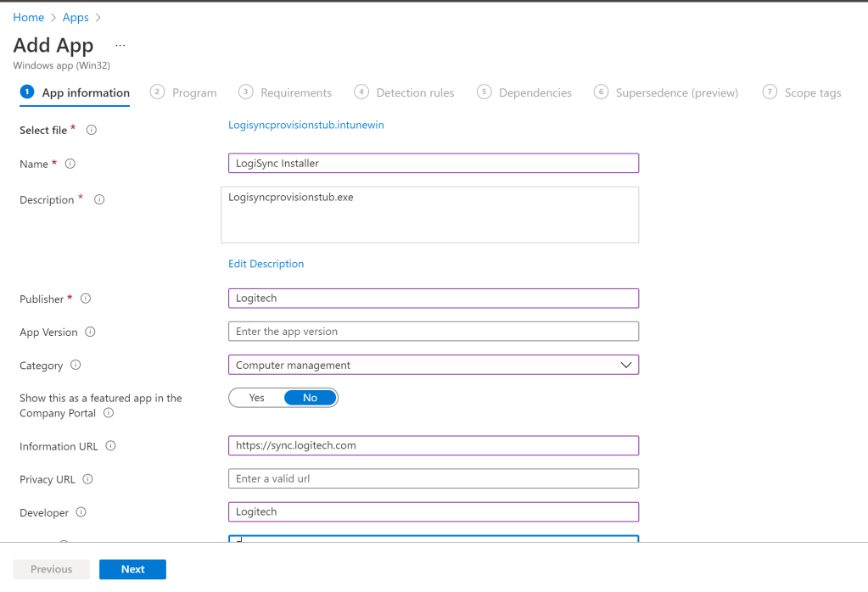868x592 pixels.
Task: Go to the Requirements step
Action: pos(286,92)
